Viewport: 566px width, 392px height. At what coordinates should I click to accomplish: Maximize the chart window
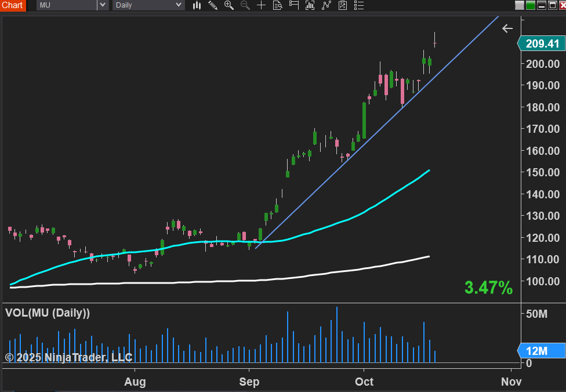click(x=552, y=5)
